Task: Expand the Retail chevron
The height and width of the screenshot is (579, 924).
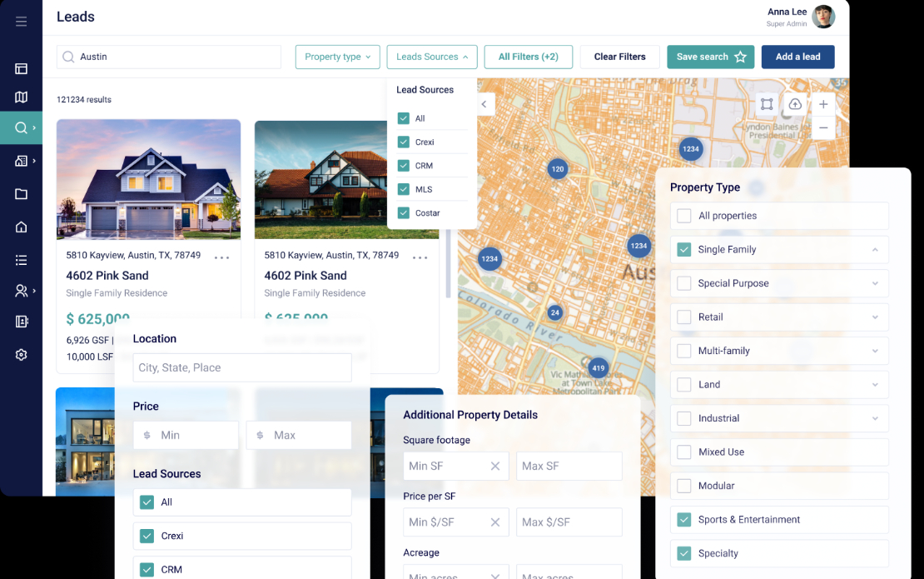Action: click(x=875, y=317)
